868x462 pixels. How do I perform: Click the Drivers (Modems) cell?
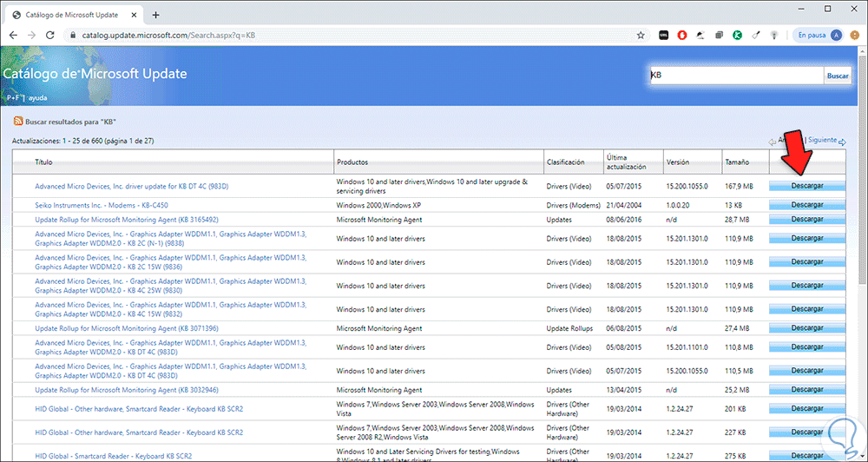point(573,205)
